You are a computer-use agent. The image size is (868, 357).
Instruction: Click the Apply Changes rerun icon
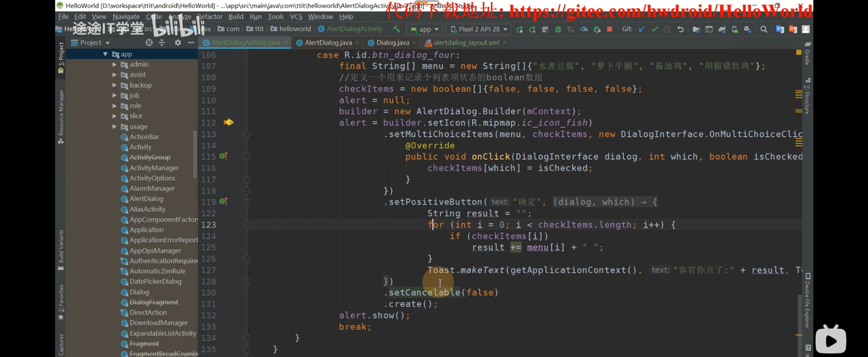(532, 29)
